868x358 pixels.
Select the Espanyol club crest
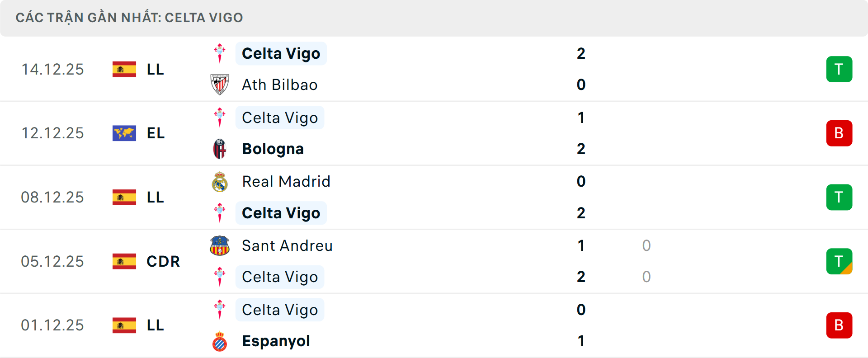coord(220,341)
